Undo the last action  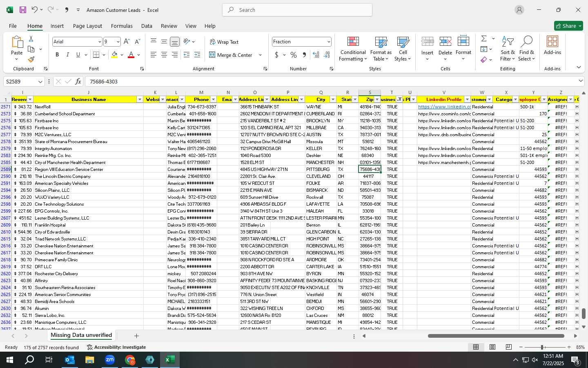pyautogui.click(x=35, y=10)
